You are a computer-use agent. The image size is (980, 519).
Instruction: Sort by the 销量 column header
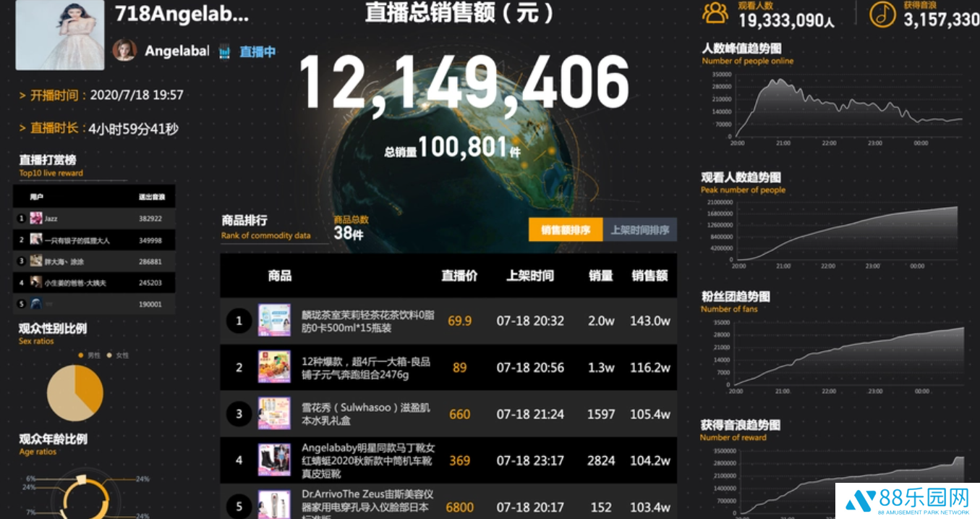601,276
